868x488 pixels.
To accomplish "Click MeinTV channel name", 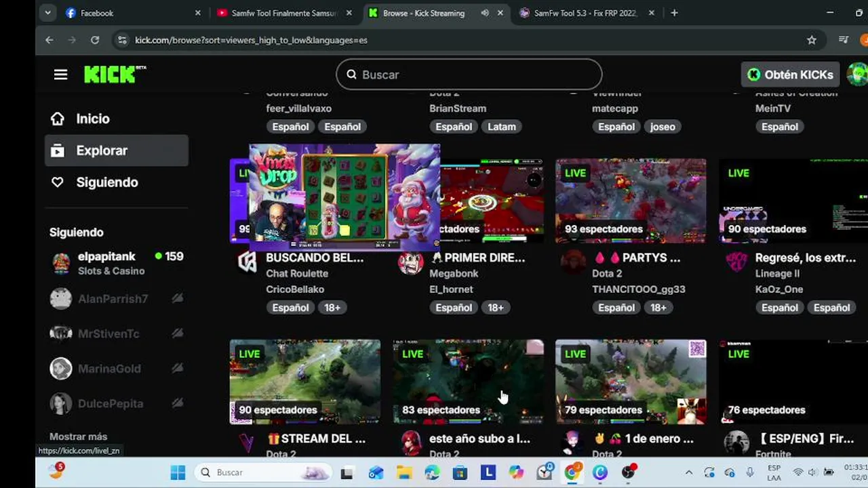I will click(773, 108).
